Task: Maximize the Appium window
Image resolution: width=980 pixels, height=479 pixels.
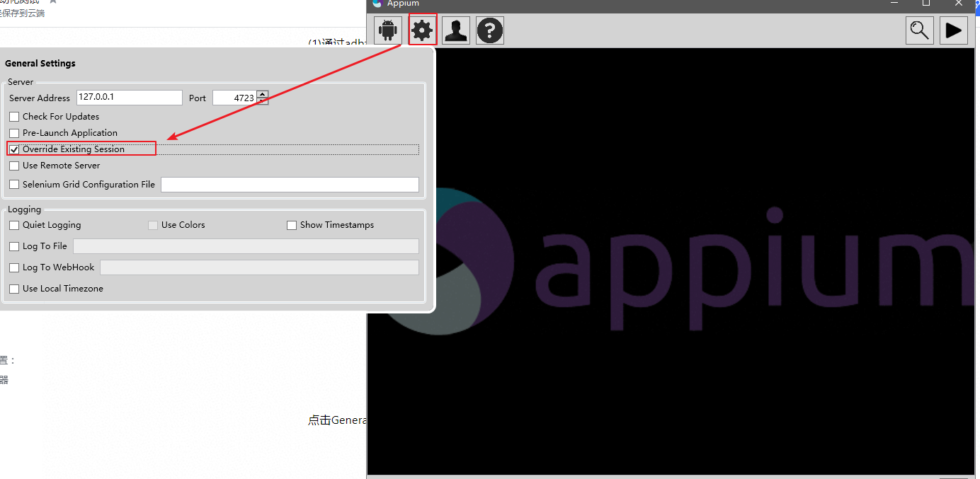Action: coord(925,4)
